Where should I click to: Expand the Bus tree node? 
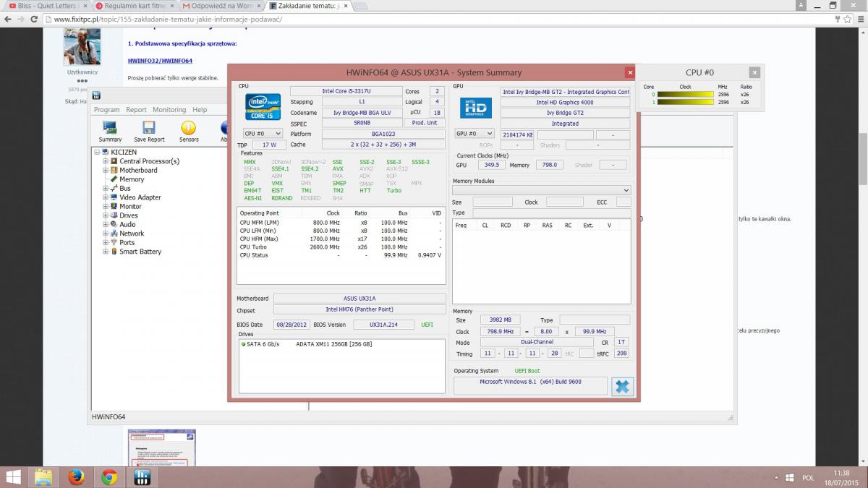(106, 188)
